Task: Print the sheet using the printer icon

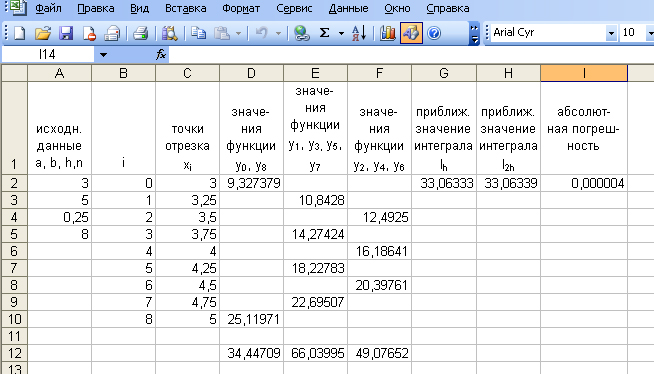Action: click(141, 33)
